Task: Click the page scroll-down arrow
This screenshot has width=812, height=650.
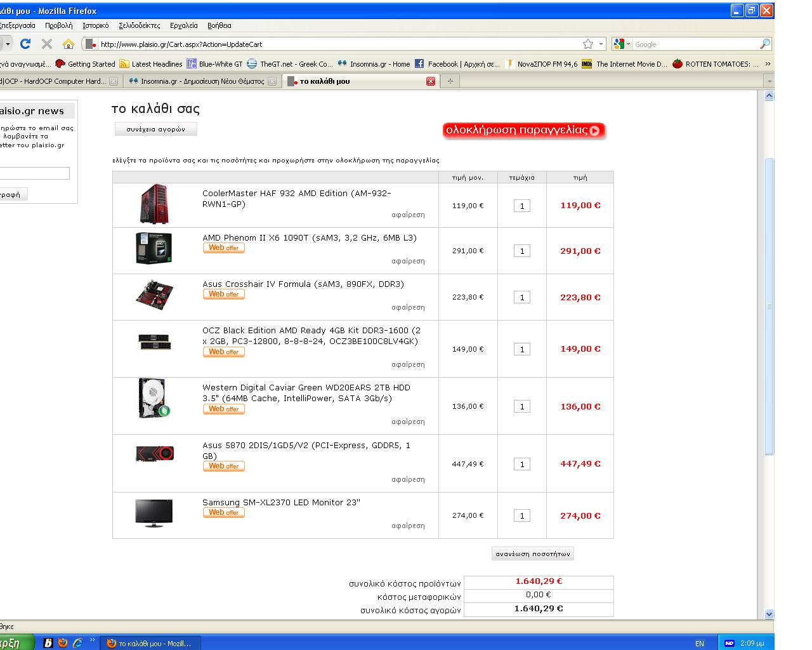Action: [769, 614]
